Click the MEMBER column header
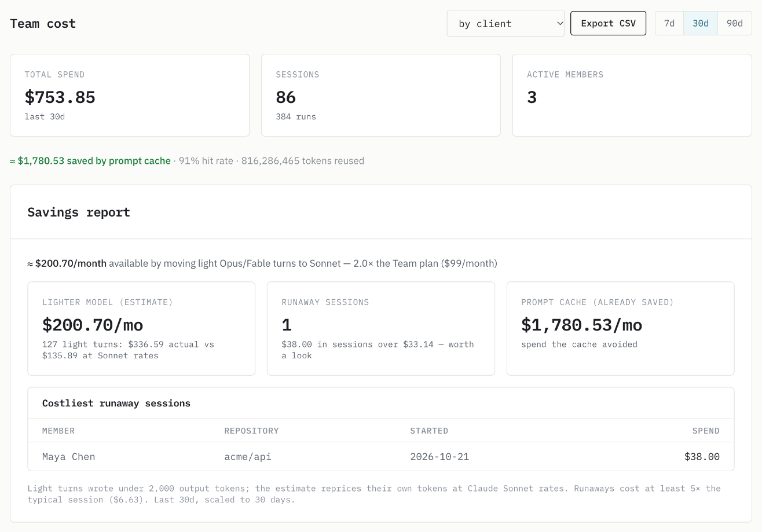The image size is (762, 532). [58, 431]
